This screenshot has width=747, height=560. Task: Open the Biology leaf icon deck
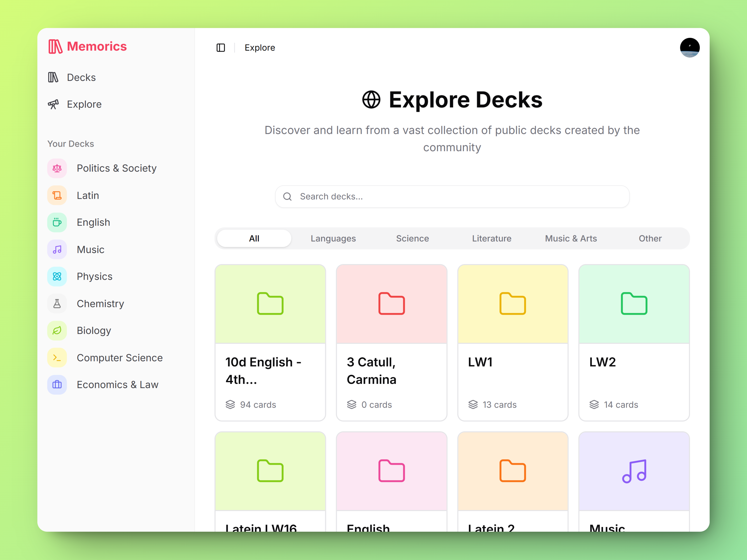point(57,331)
